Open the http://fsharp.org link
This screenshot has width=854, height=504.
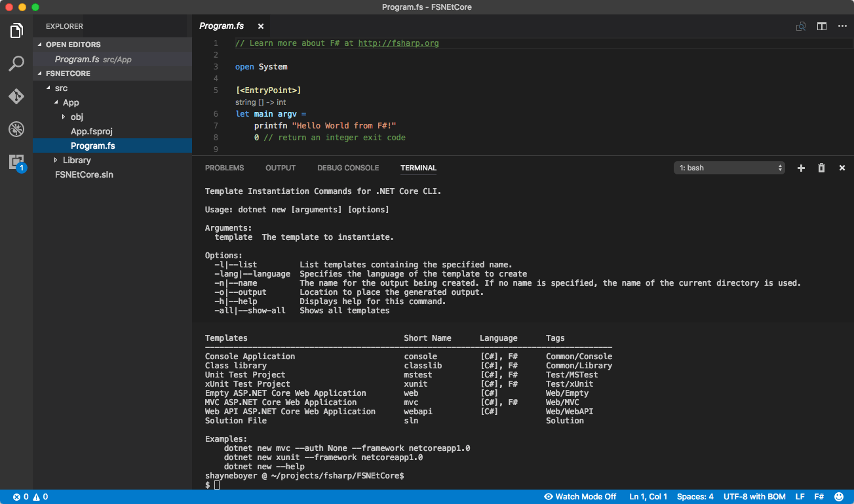(398, 43)
